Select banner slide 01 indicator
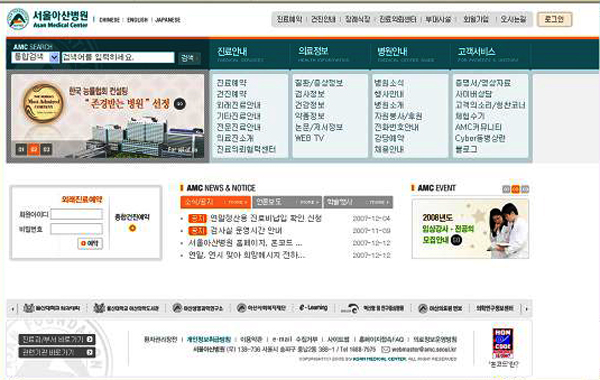The height and width of the screenshot is (380, 600). (21, 149)
